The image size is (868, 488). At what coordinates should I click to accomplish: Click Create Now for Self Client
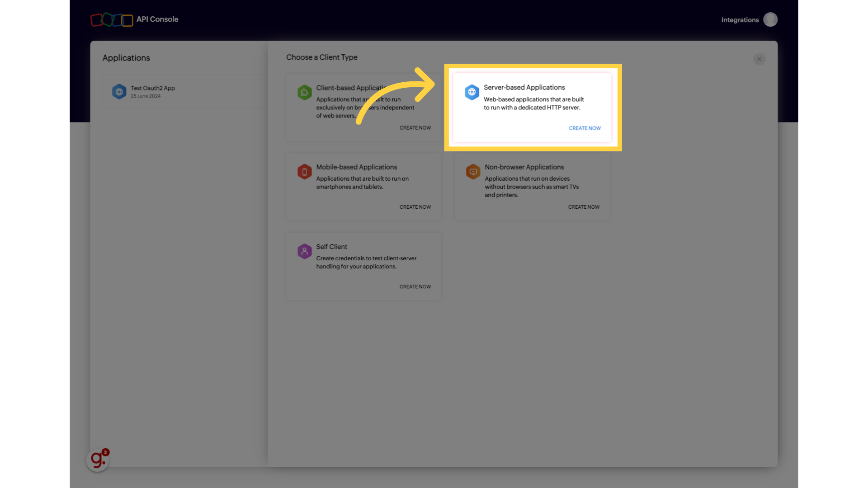(415, 286)
